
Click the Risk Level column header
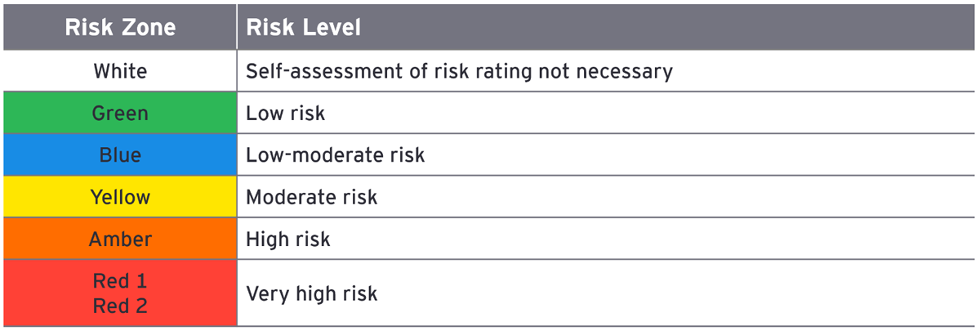point(303,27)
